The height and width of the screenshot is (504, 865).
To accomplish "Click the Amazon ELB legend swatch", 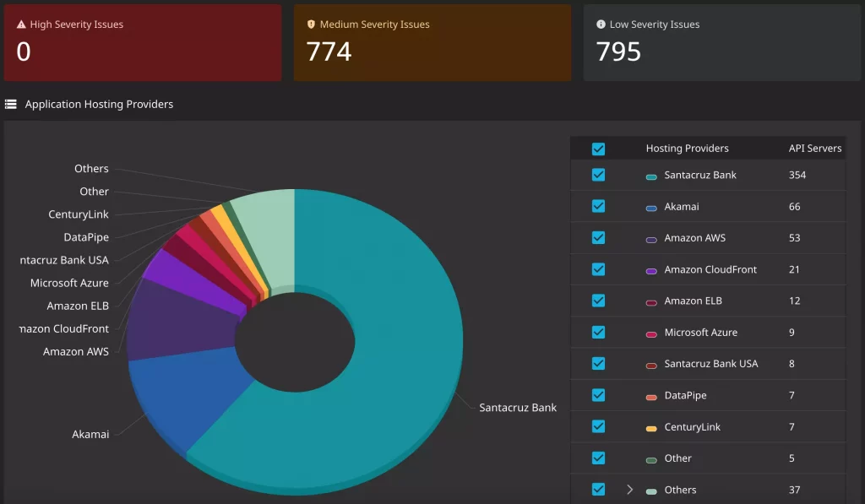I will coord(651,303).
